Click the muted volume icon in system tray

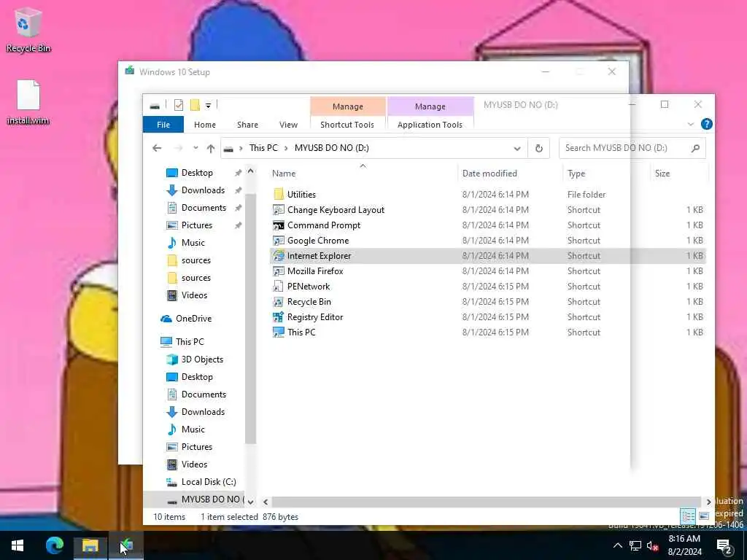pyautogui.click(x=653, y=545)
